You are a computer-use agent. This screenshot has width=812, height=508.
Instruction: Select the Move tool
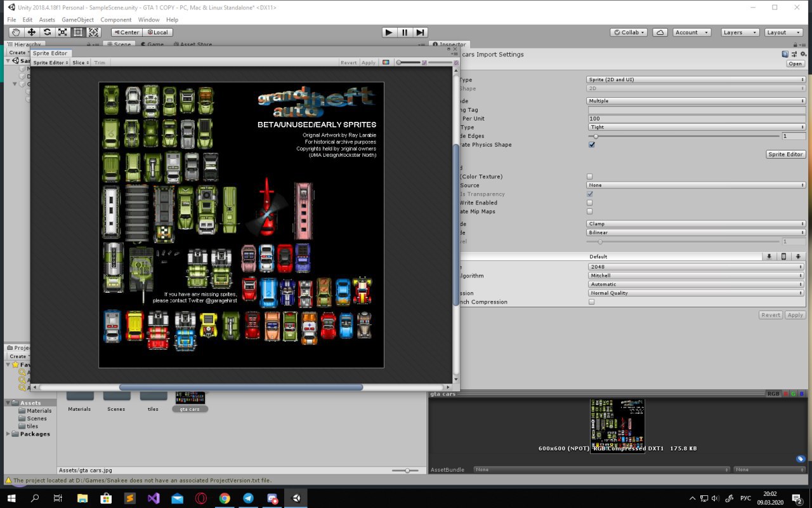[31, 32]
